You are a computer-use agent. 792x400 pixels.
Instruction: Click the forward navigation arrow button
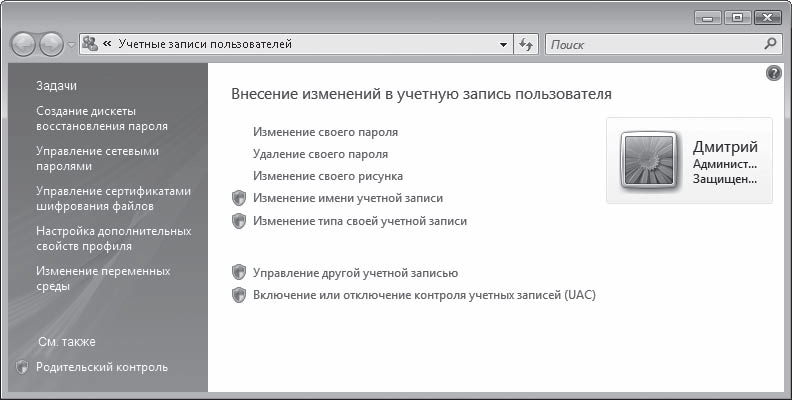[51, 45]
